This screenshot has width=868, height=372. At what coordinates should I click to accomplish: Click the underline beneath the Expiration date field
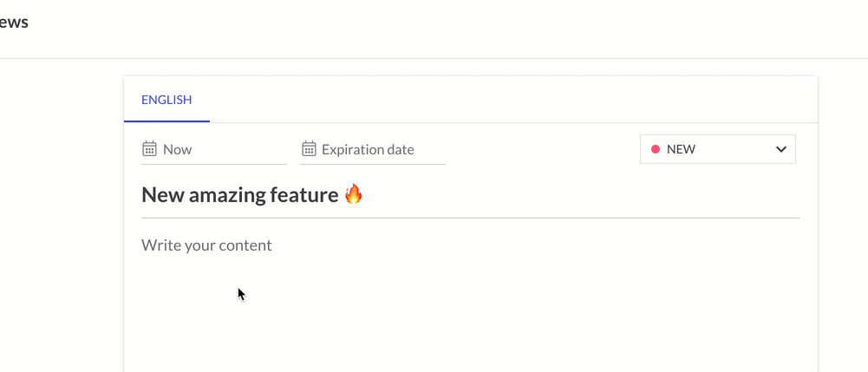click(373, 164)
